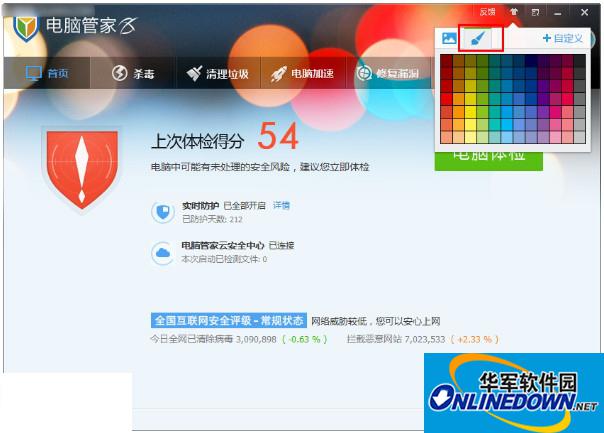The height and width of the screenshot is (433, 604).
Task: Open the 首页 home tab
Action: pos(46,73)
